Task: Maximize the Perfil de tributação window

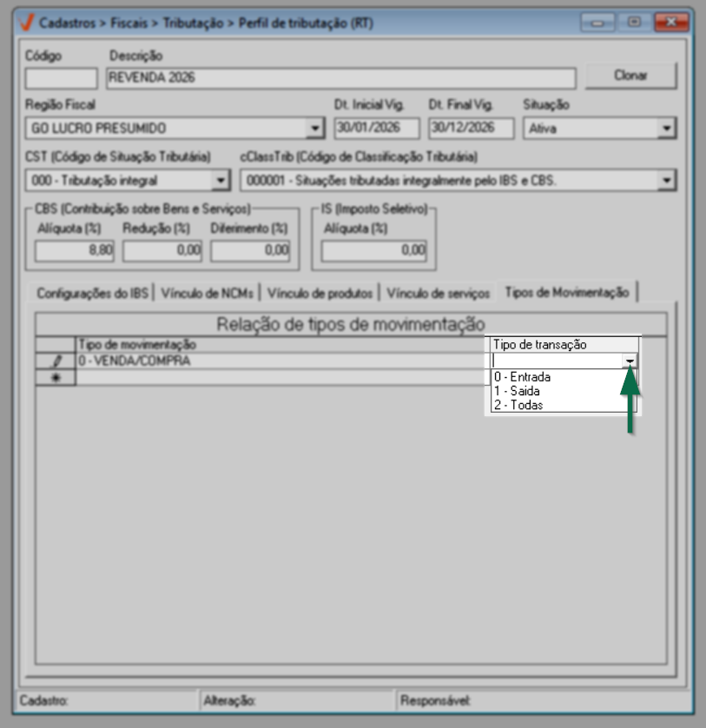Action: [x=635, y=23]
